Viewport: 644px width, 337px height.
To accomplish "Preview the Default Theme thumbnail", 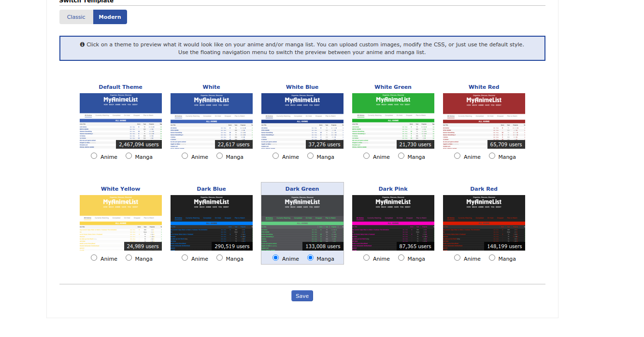I will pos(121,121).
